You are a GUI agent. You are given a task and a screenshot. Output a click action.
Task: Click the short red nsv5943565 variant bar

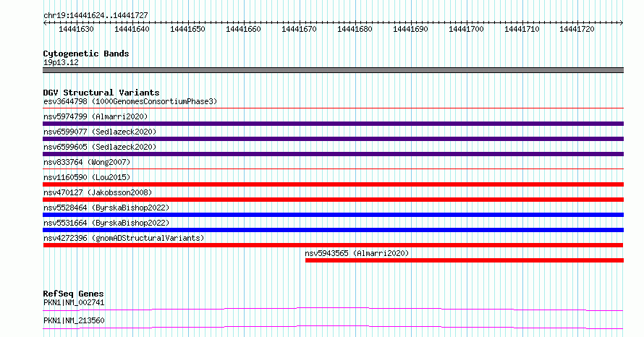point(465,260)
